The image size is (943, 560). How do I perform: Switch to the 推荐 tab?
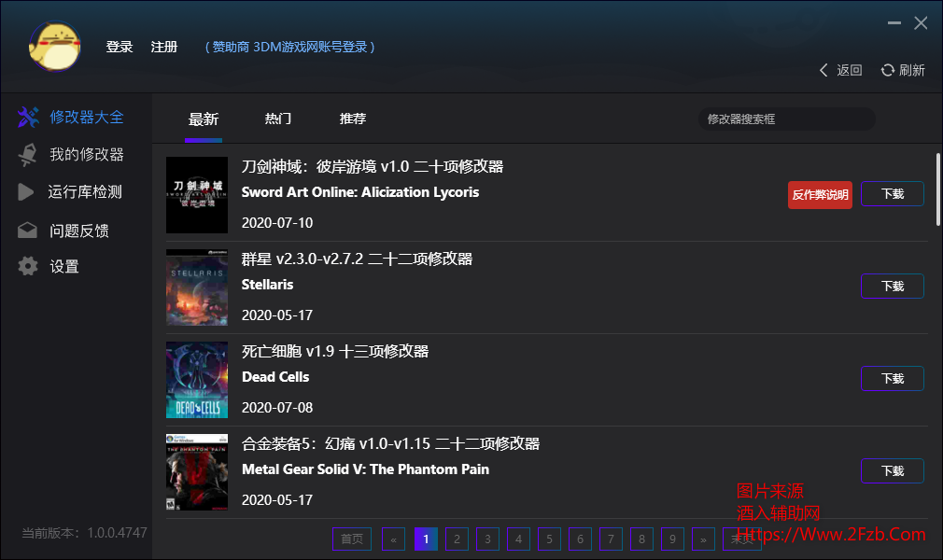tap(351, 119)
